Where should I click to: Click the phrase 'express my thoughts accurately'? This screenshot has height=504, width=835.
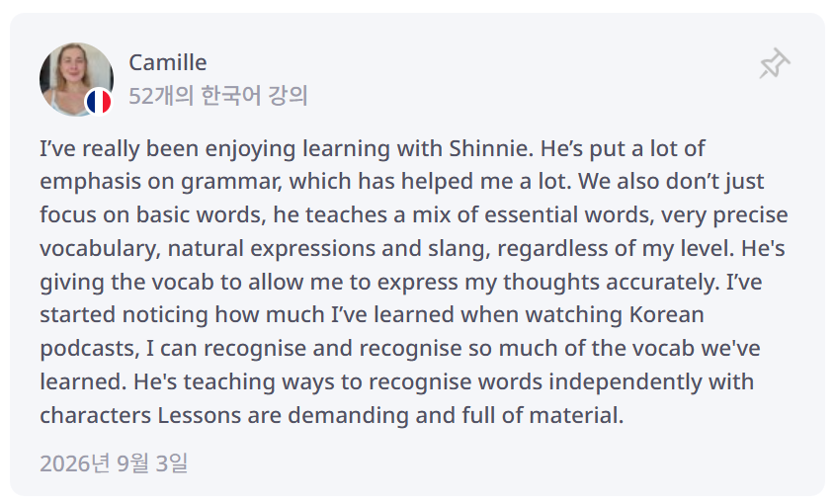click(x=548, y=283)
